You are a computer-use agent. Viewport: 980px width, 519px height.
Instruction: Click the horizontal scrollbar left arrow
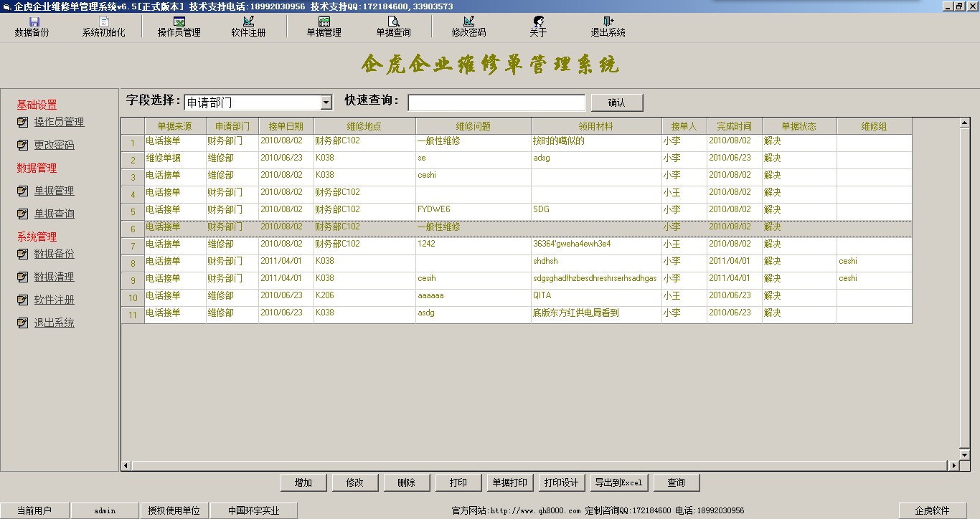click(x=126, y=465)
